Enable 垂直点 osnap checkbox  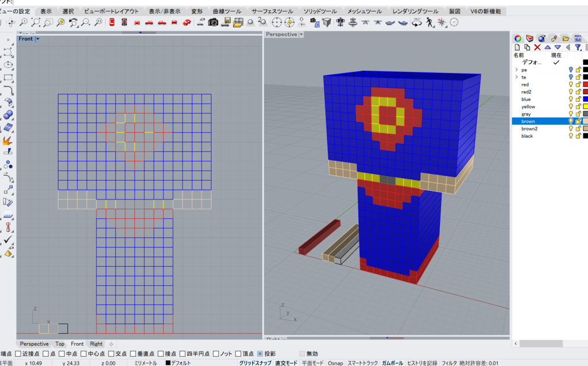pyautogui.click(x=133, y=353)
